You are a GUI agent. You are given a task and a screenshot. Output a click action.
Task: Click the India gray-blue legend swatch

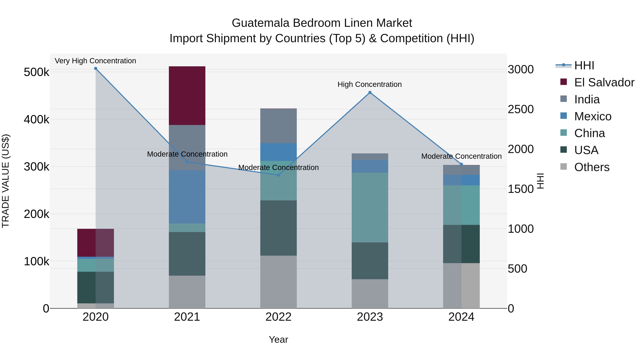563,99
